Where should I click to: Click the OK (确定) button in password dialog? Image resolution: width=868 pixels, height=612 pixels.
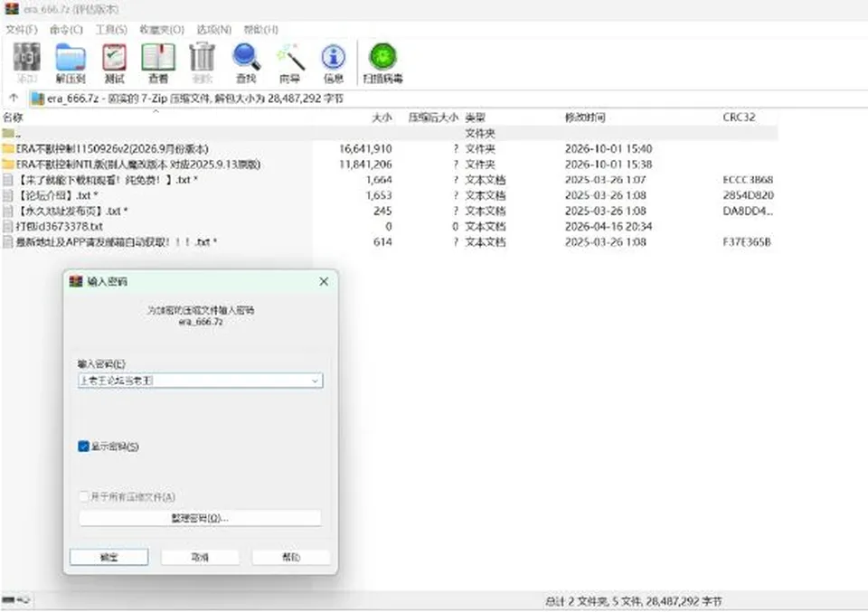[x=109, y=557]
